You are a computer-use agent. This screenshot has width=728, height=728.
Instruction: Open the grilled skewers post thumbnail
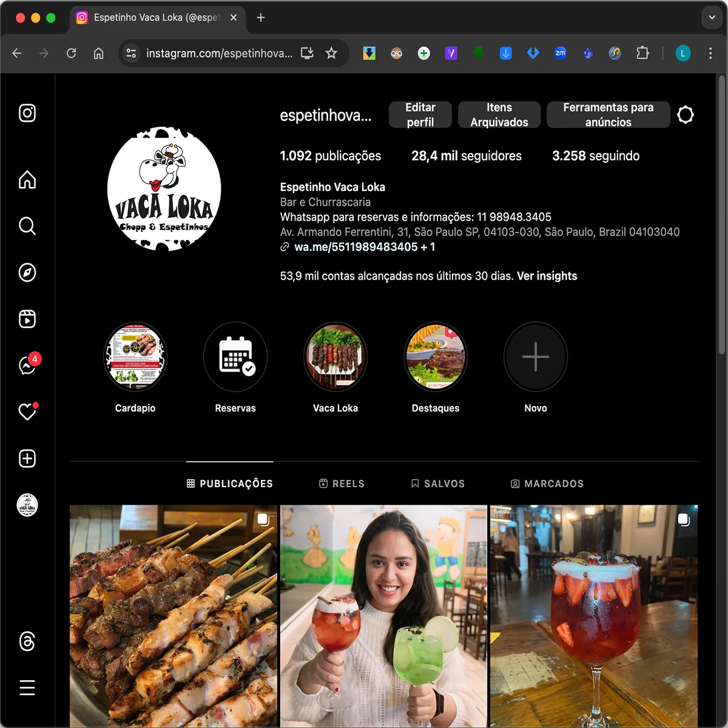point(174,616)
